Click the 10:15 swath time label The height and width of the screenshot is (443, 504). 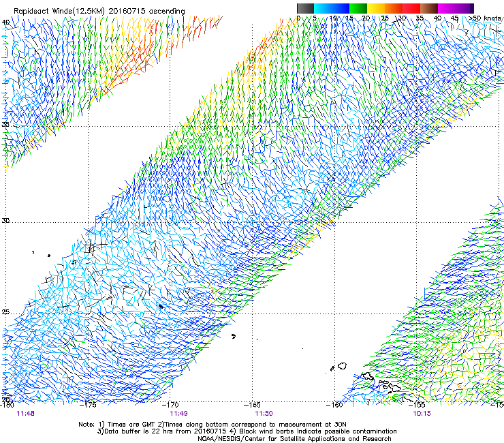tap(422, 414)
